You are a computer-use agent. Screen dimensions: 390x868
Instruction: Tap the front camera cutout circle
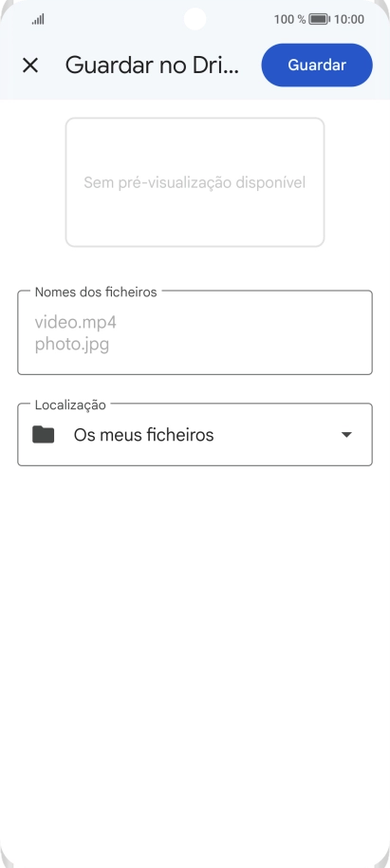point(195,19)
